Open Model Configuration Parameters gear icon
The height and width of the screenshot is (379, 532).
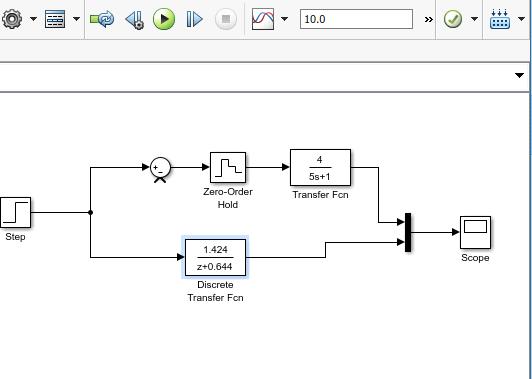[x=12, y=19]
